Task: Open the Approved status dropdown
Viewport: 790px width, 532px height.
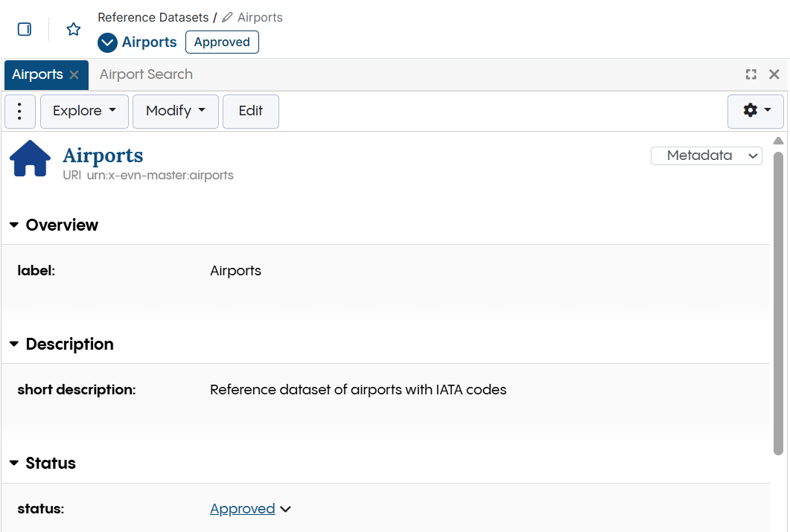Action: pyautogui.click(x=285, y=508)
